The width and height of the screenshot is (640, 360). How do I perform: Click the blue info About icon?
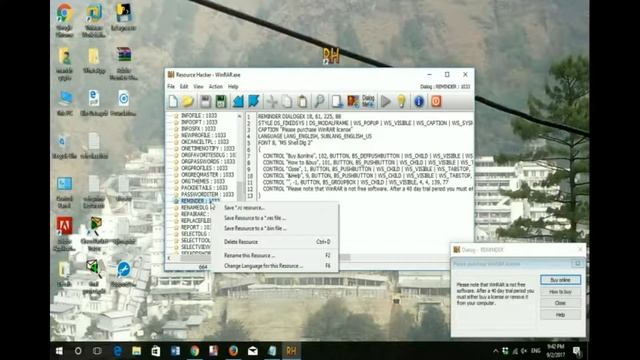419,101
